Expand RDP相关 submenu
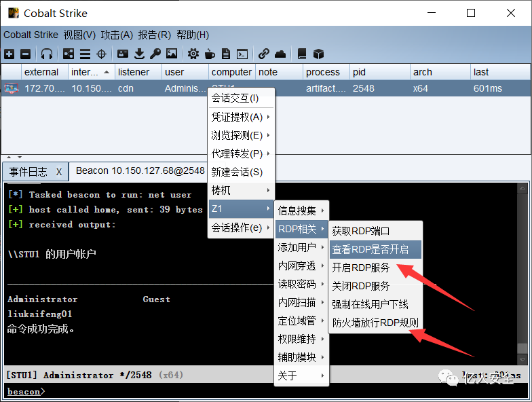 301,229
